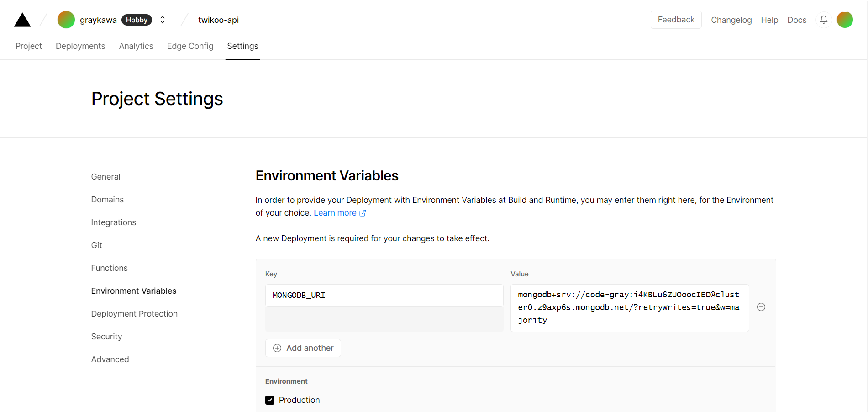Select Deployment Protection in the sidebar
The height and width of the screenshot is (412, 868).
click(134, 314)
